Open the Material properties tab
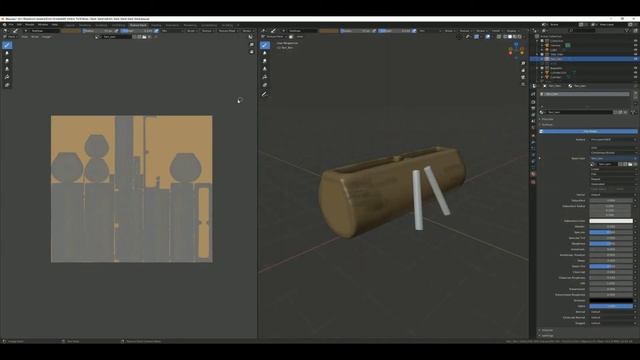The width and height of the screenshot is (640, 360). pyautogui.click(x=533, y=174)
